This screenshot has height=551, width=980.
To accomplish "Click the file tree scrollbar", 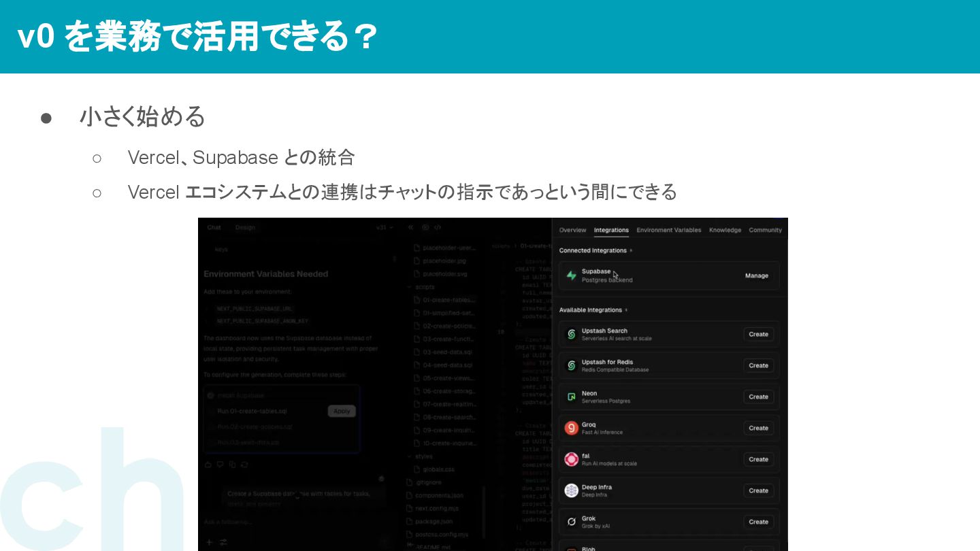I will (x=485, y=514).
